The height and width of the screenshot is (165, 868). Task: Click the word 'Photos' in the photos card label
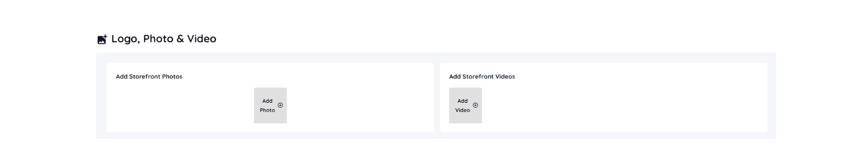172,77
